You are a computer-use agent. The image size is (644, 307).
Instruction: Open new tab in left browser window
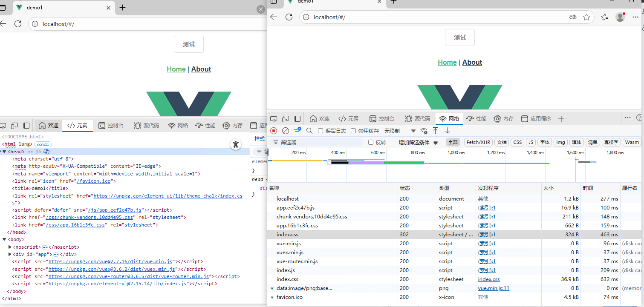123,7
